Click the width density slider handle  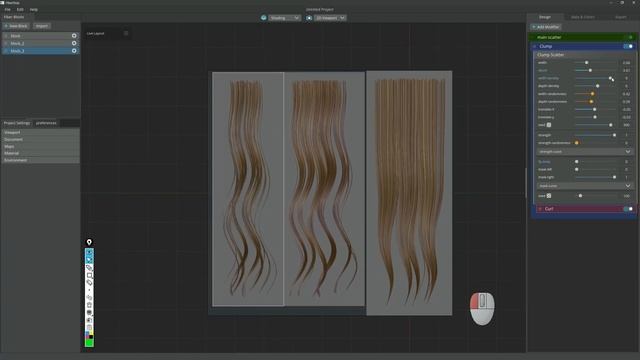click(610, 78)
